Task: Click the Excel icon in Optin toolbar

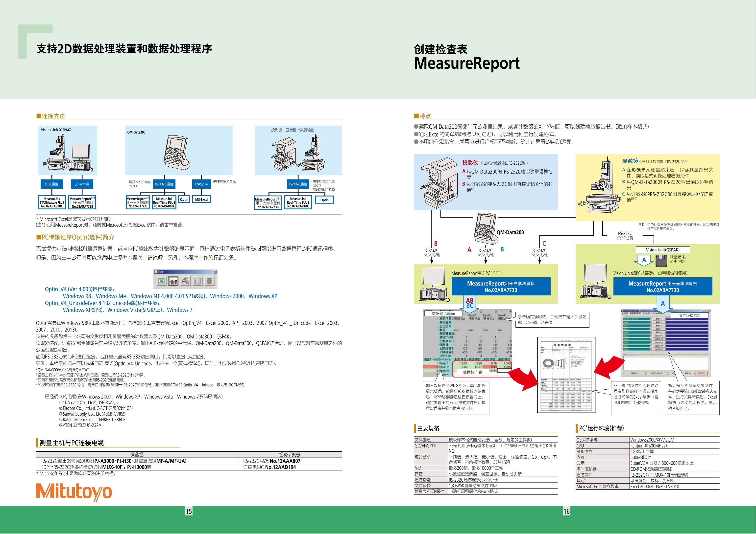Action: pyautogui.click(x=161, y=281)
